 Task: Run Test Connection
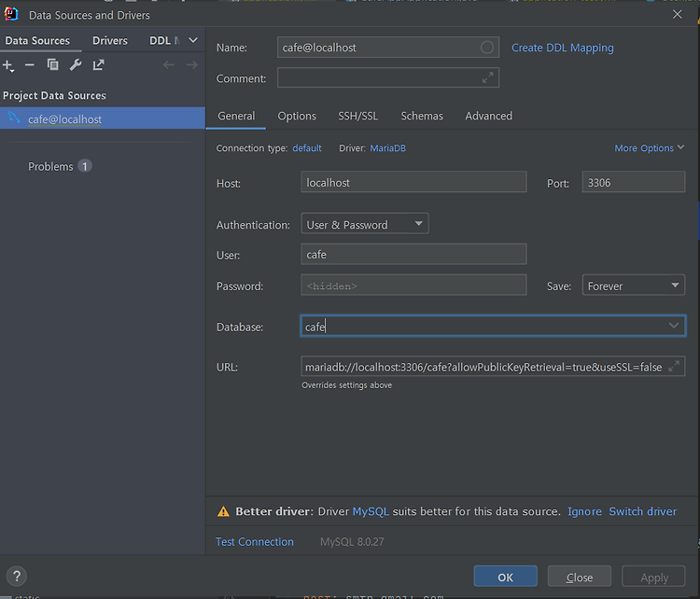click(x=255, y=542)
